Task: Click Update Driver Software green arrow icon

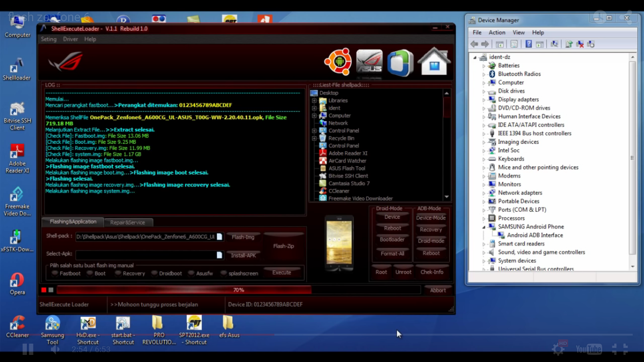Action: tap(569, 44)
